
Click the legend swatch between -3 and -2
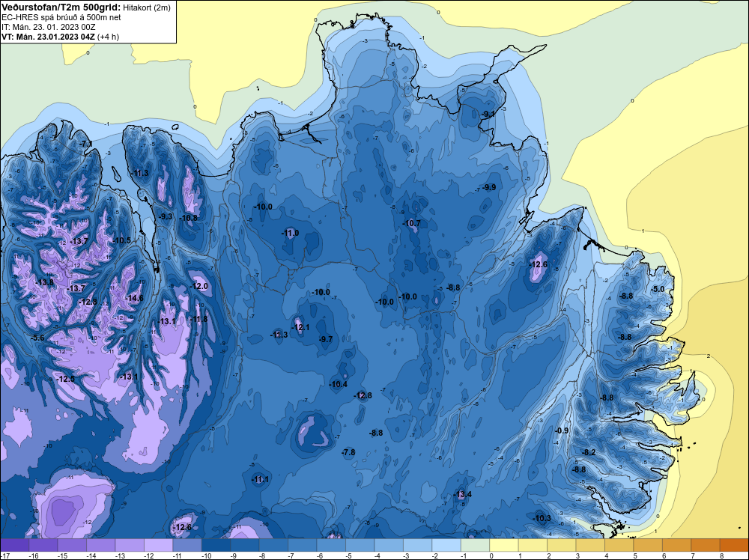417,545
